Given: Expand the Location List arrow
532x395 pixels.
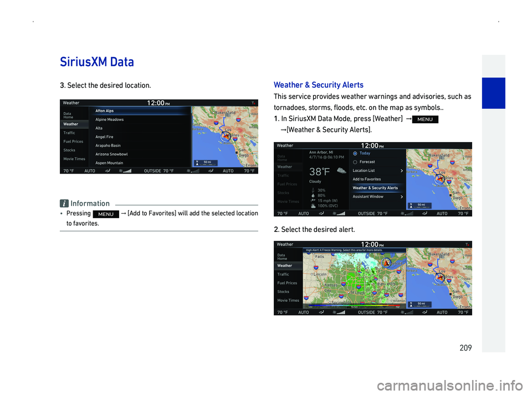Looking at the screenshot, I should coord(401,171).
